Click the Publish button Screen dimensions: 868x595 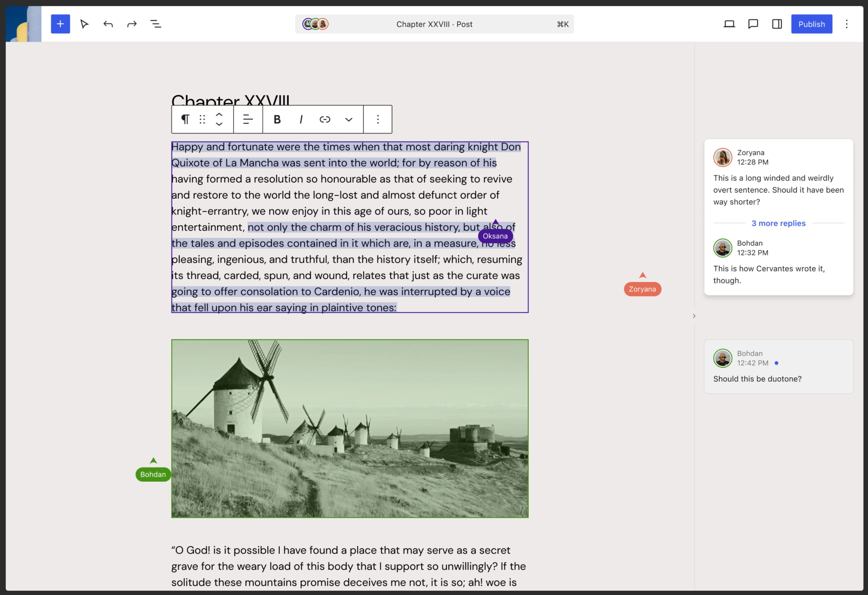pyautogui.click(x=811, y=24)
